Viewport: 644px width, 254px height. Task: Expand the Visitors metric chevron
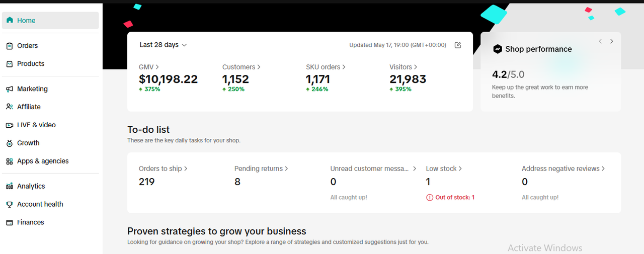coord(416,67)
